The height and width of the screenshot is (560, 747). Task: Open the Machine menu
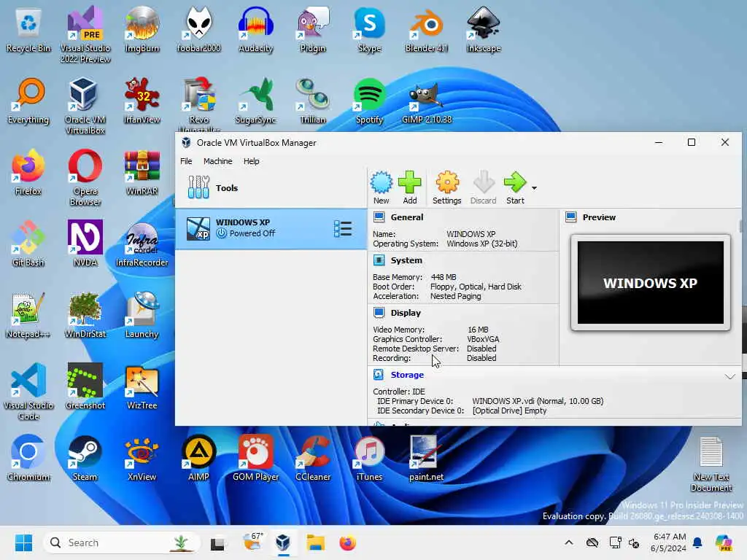[x=217, y=161]
